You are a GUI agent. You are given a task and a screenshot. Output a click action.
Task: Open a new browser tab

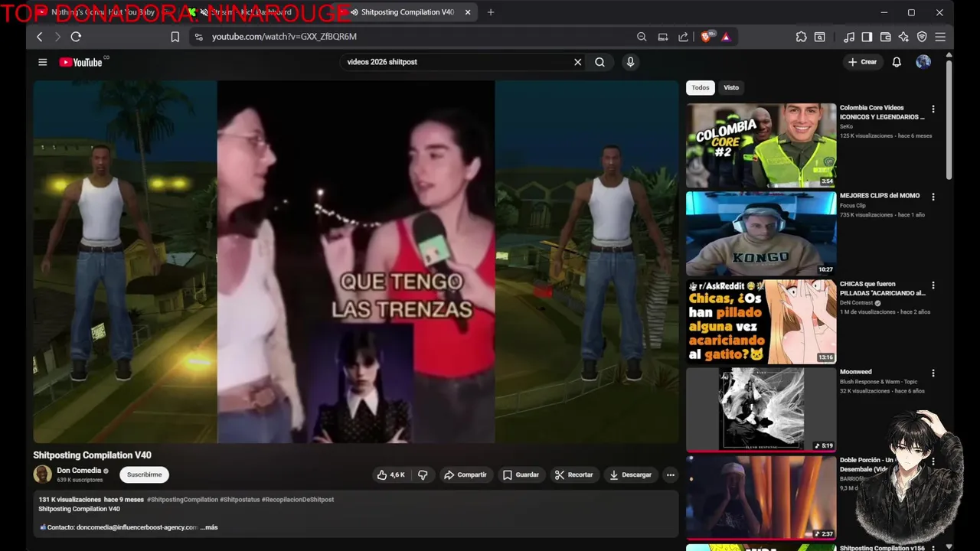click(491, 12)
